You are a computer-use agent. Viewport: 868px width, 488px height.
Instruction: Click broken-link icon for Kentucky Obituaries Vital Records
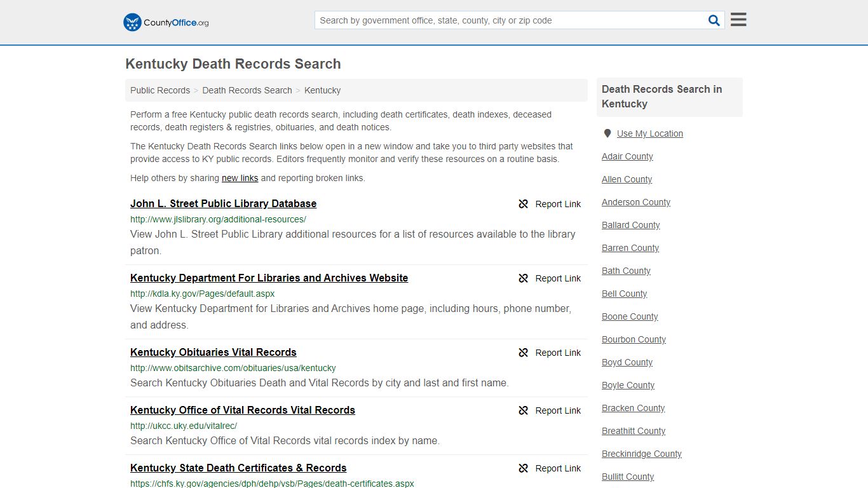524,353
